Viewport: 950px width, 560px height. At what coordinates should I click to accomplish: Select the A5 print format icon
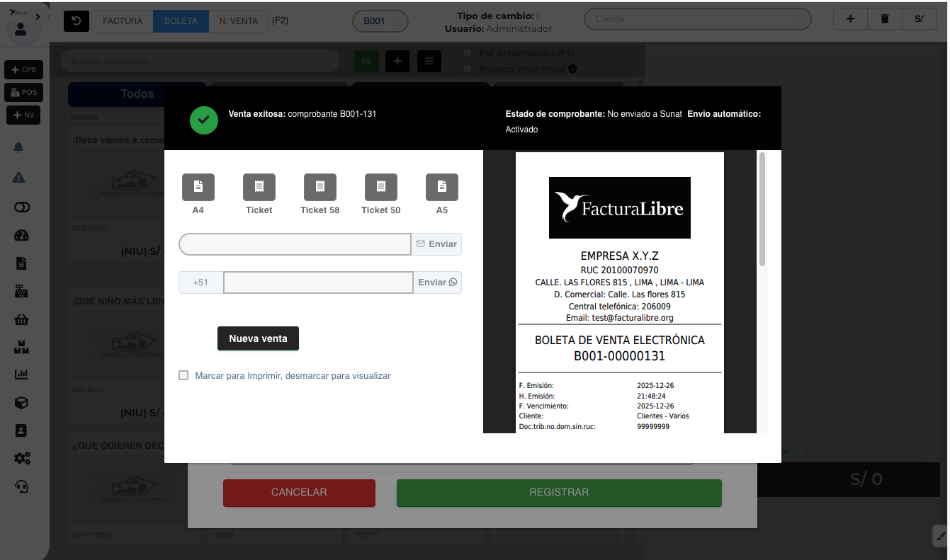(441, 187)
